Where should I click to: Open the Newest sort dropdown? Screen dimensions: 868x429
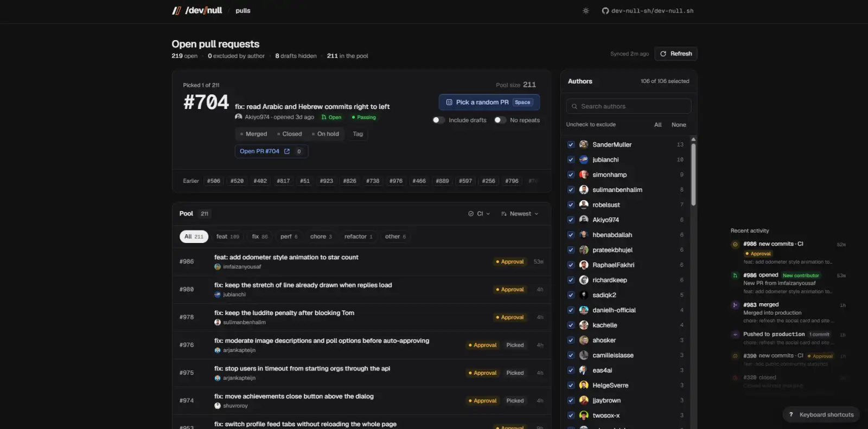(x=520, y=214)
